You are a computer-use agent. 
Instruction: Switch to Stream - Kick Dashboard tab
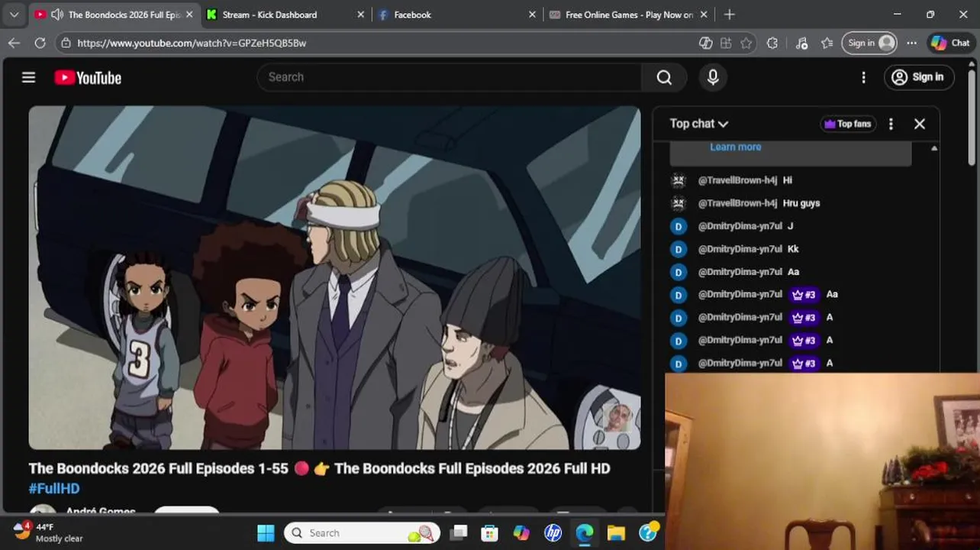(286, 15)
